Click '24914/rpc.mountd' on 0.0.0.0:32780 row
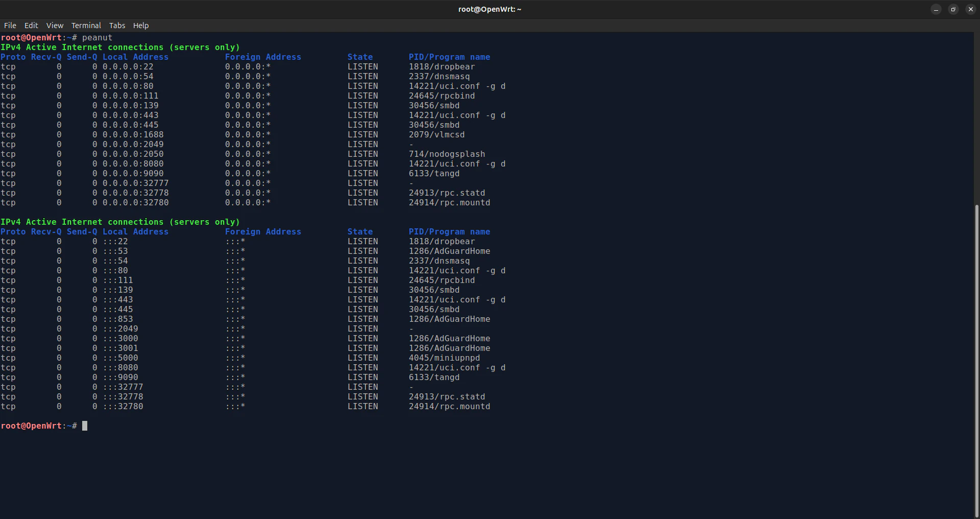Viewport: 980px width, 519px height. [450, 203]
